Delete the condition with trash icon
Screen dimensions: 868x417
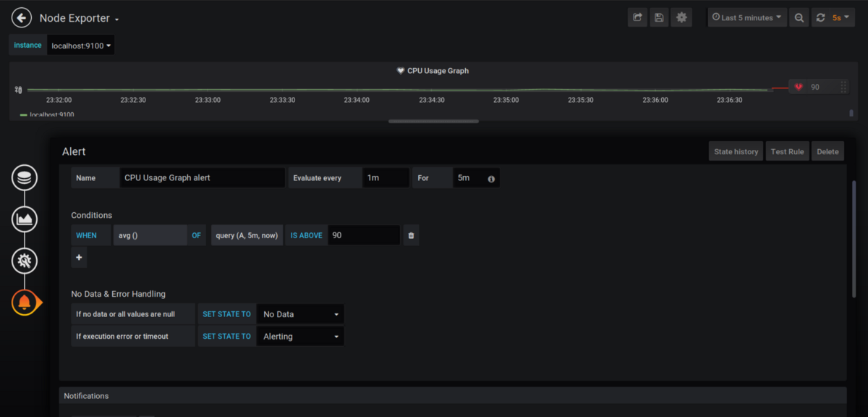point(411,235)
